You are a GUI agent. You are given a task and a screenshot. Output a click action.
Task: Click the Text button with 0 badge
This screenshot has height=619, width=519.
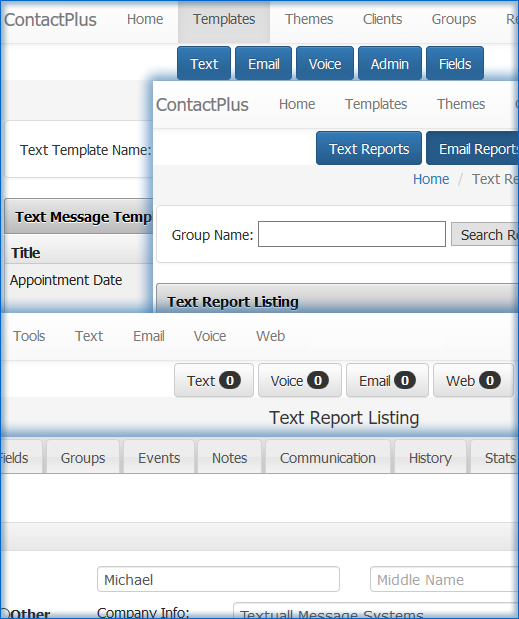[214, 381]
